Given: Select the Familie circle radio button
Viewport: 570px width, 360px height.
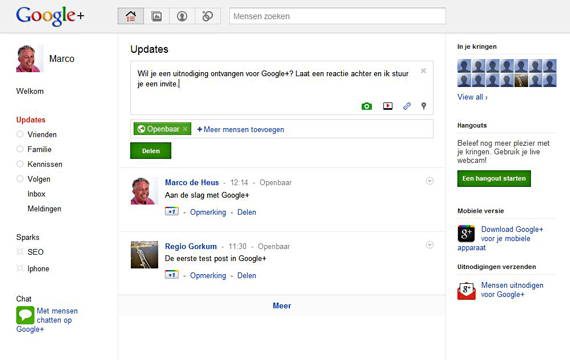Looking at the screenshot, I should (20, 149).
